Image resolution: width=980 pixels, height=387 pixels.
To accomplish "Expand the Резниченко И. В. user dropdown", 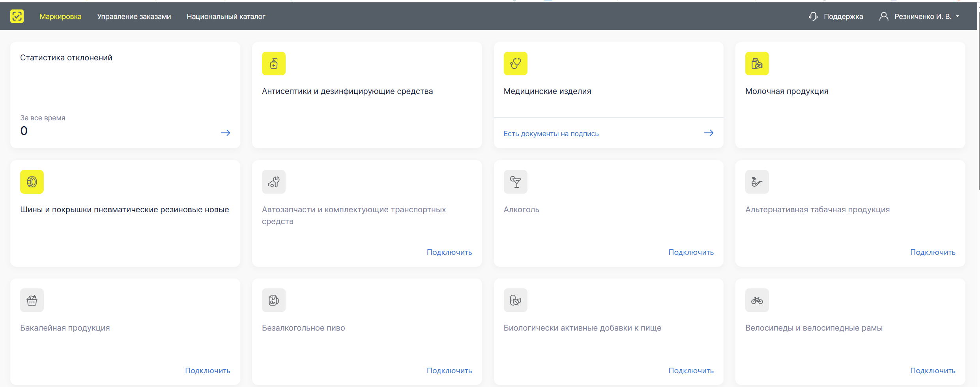I will pyautogui.click(x=927, y=17).
